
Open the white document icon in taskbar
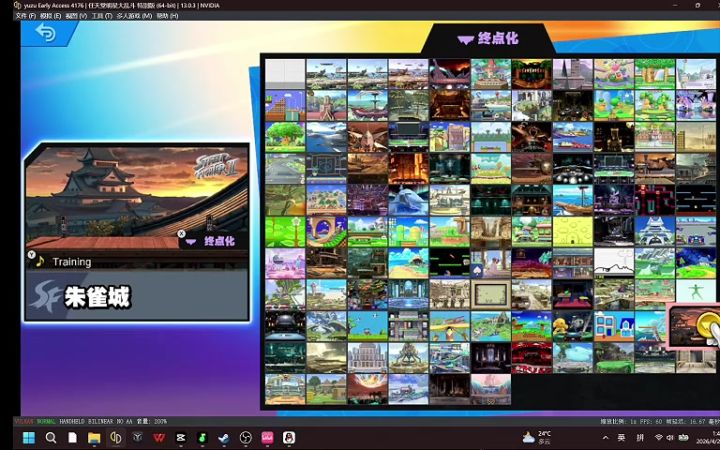pos(73,438)
